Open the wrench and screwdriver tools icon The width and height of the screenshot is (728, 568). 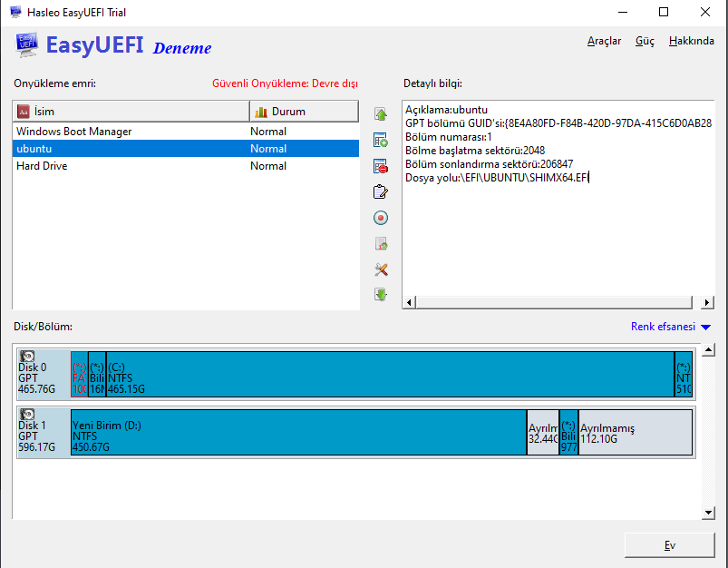pyautogui.click(x=381, y=269)
